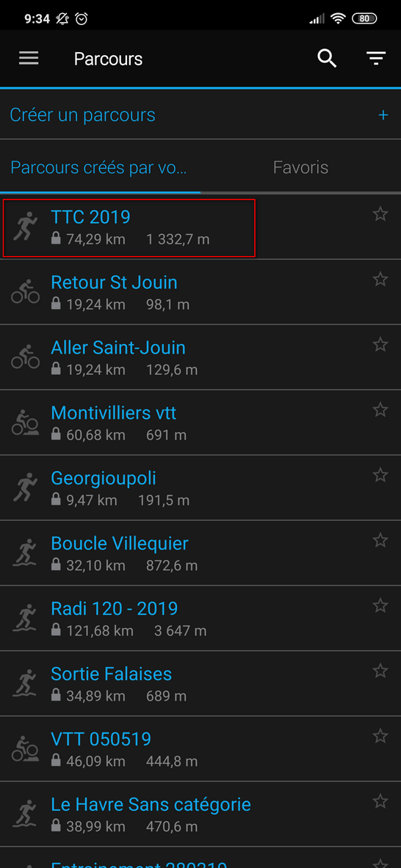Tap the trail running icon beside Boucle Villequier

click(25, 553)
